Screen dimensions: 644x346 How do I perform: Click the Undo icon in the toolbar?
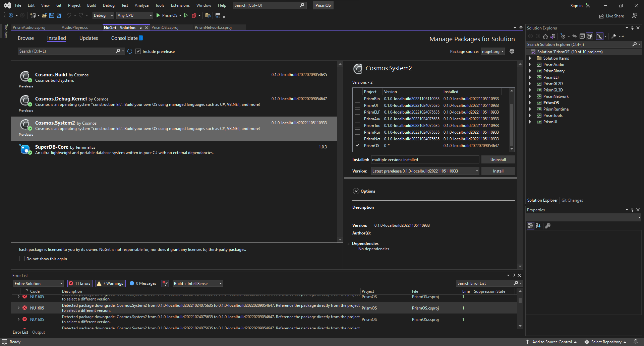[x=69, y=15]
